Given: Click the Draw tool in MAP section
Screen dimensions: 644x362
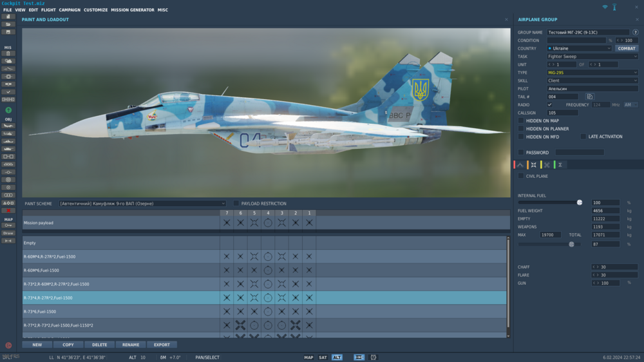Looking at the screenshot, I should [x=8, y=233].
